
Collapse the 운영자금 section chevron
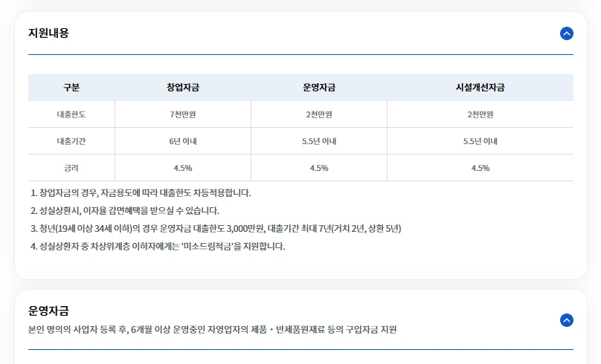coord(567,320)
